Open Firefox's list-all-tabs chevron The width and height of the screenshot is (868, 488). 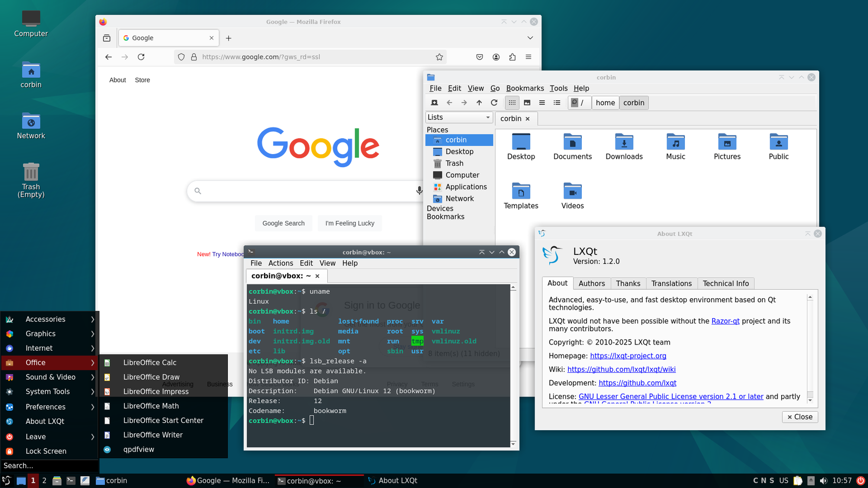[530, 37]
